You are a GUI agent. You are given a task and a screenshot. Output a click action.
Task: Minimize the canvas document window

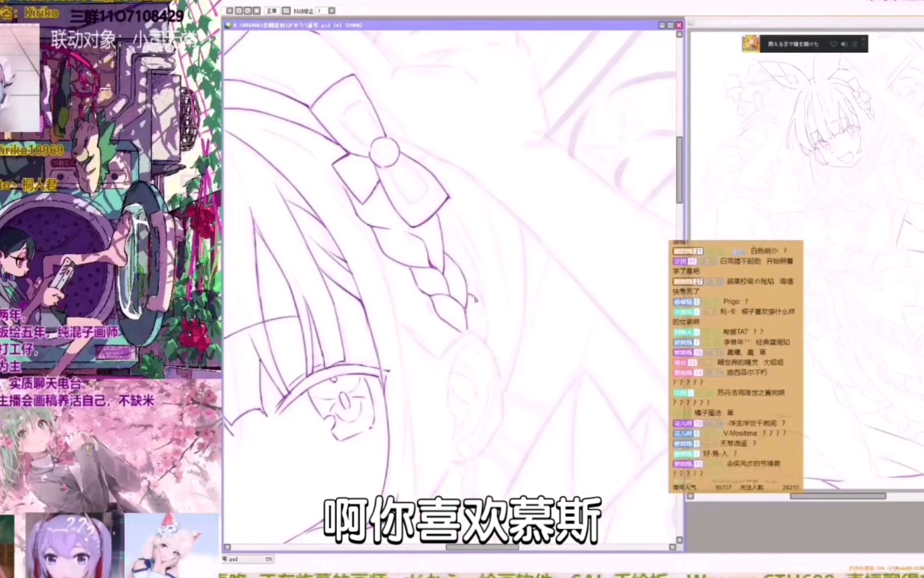[662, 25]
